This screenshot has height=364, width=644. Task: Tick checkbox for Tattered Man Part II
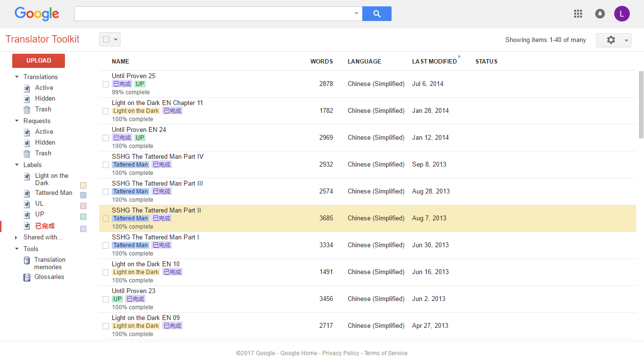[x=105, y=218]
